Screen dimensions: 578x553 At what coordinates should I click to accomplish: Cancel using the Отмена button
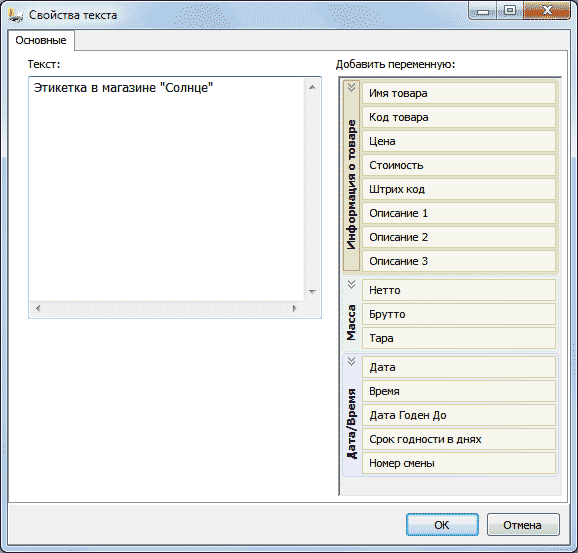tap(523, 525)
